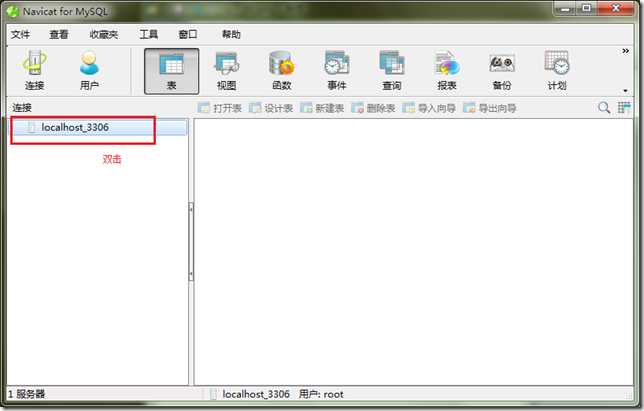Click localhost_3306 connection icon in tree

point(31,127)
